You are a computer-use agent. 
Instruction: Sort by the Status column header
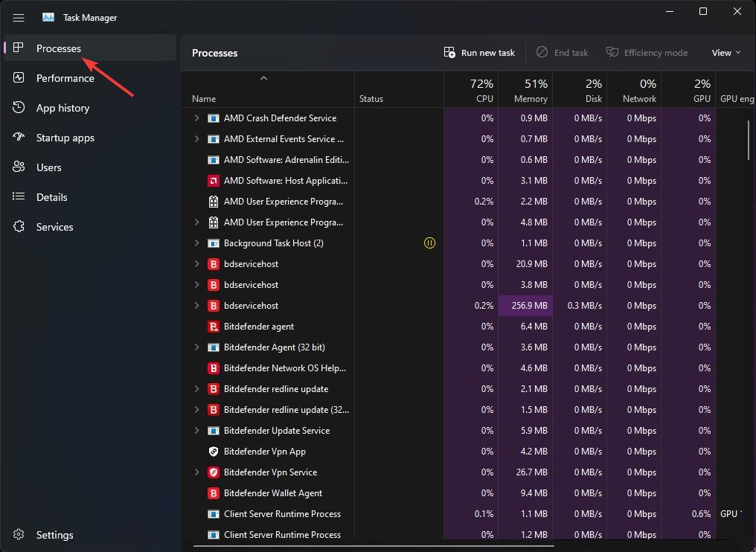tap(400, 90)
